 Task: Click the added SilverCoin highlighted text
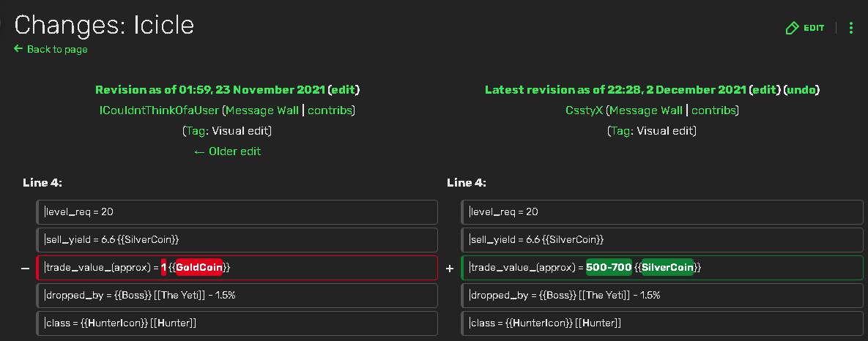pos(667,268)
